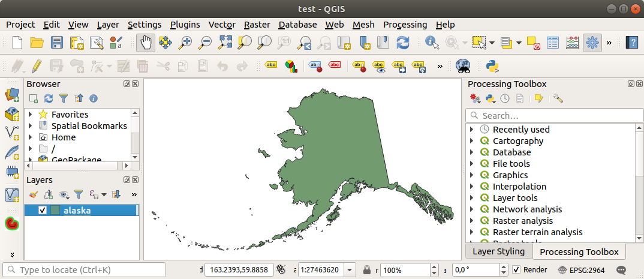644x279 pixels.
Task: Click the alaska layer color swatch
Action: 55,210
